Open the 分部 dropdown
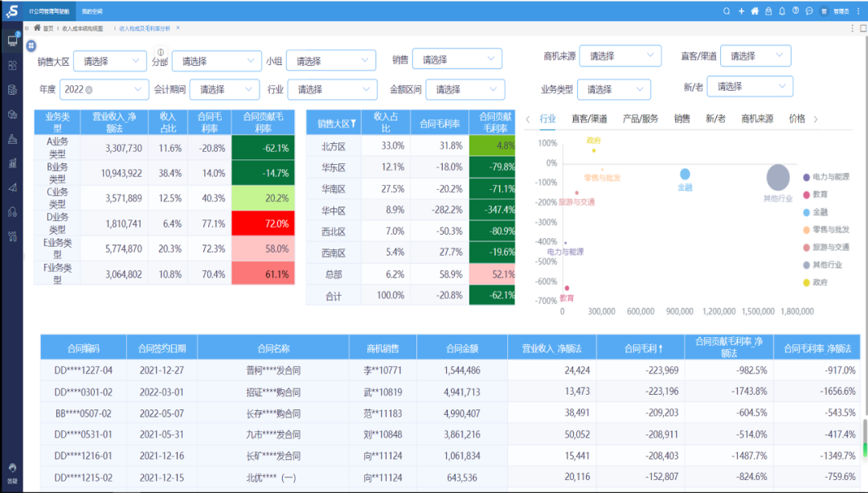This screenshot has height=493, width=868. [x=216, y=61]
